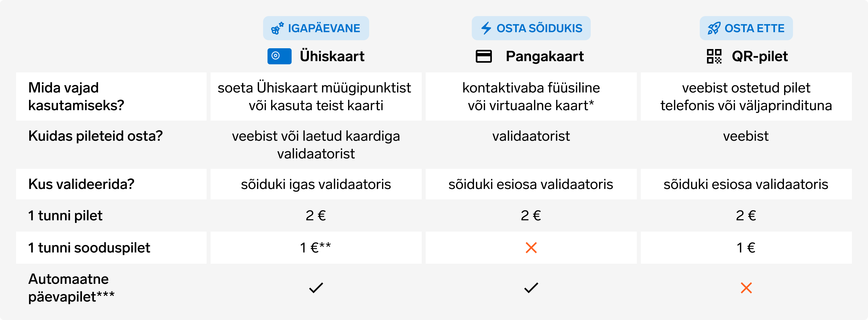Click the Ühiskaart column heading text
868x320 pixels.
coord(332,56)
